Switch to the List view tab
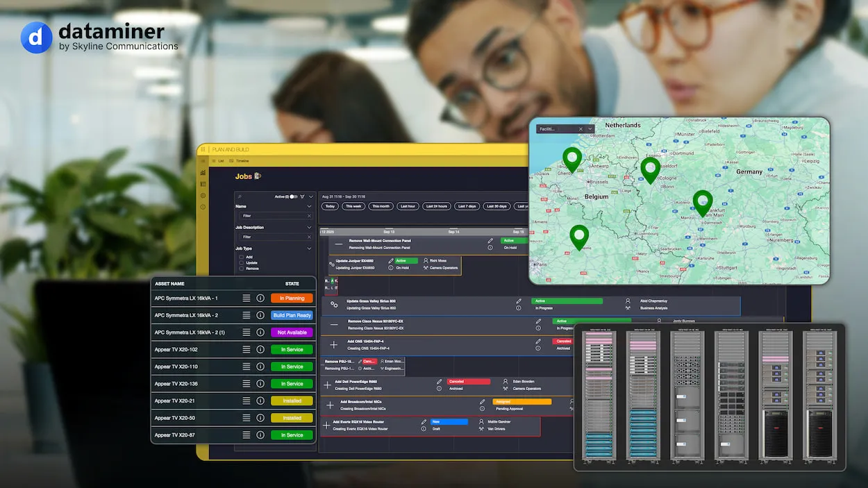Image resolution: width=868 pixels, height=488 pixels. [219, 161]
